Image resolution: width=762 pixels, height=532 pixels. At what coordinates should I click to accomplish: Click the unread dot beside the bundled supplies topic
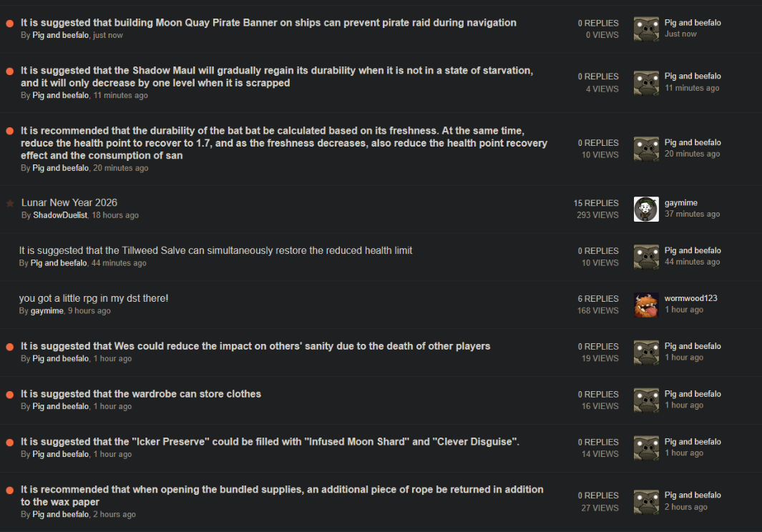(10, 491)
